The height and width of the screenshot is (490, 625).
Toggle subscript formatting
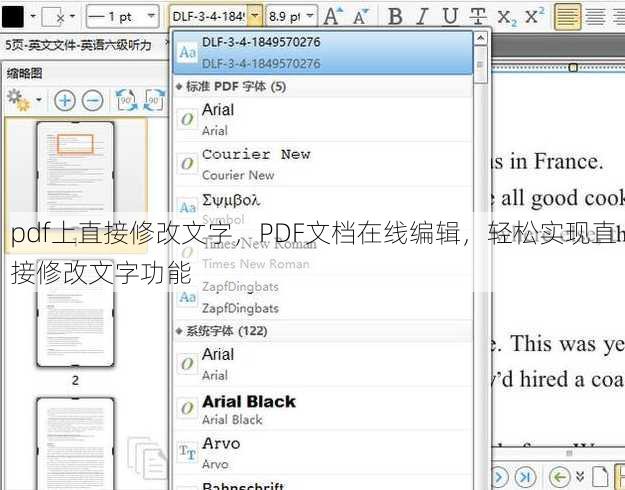coord(506,18)
